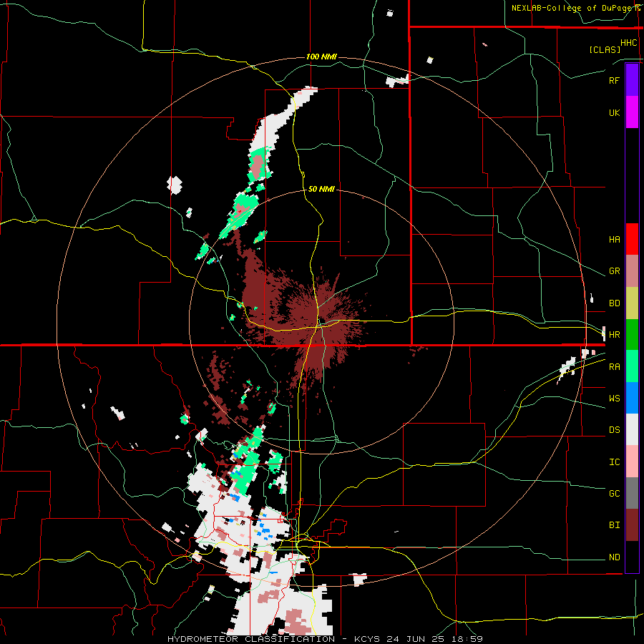
Task: Click the ND legend label
Action: [614, 557]
